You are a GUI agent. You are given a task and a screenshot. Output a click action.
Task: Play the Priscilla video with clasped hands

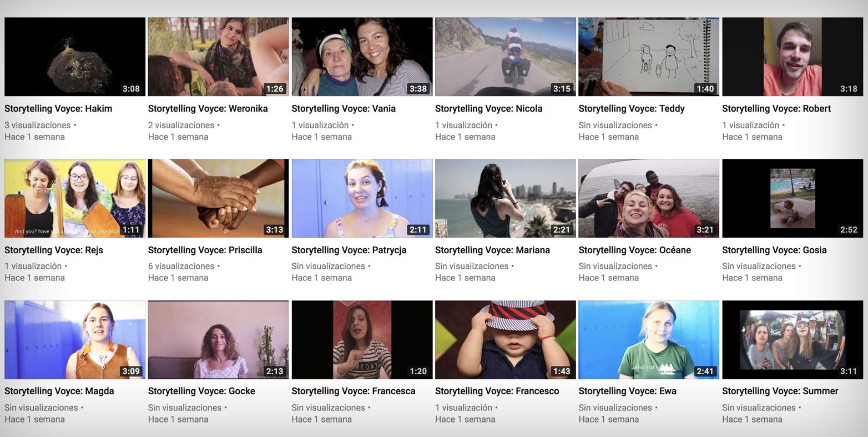[x=218, y=198]
